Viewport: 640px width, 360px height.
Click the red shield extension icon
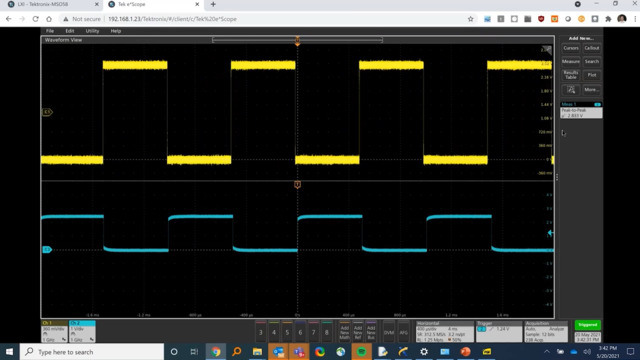tap(541, 19)
